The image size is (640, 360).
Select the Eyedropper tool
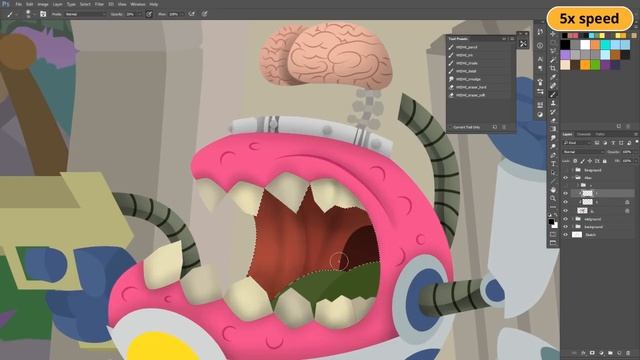(553, 77)
